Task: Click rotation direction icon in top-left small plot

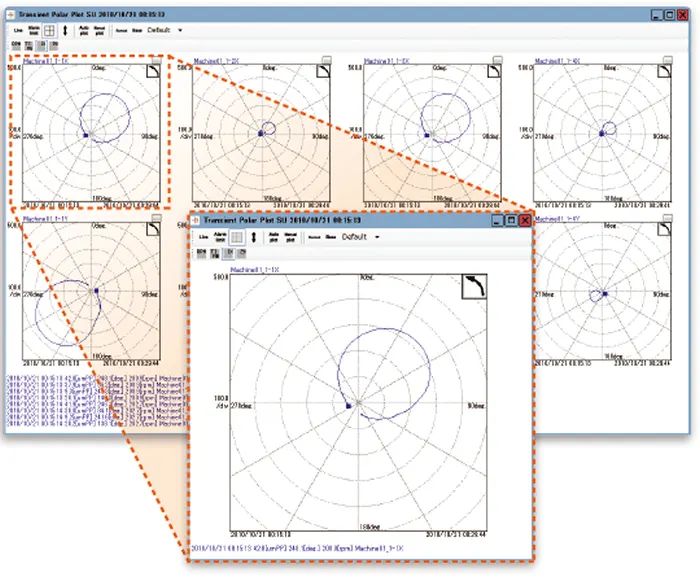Action: (153, 71)
